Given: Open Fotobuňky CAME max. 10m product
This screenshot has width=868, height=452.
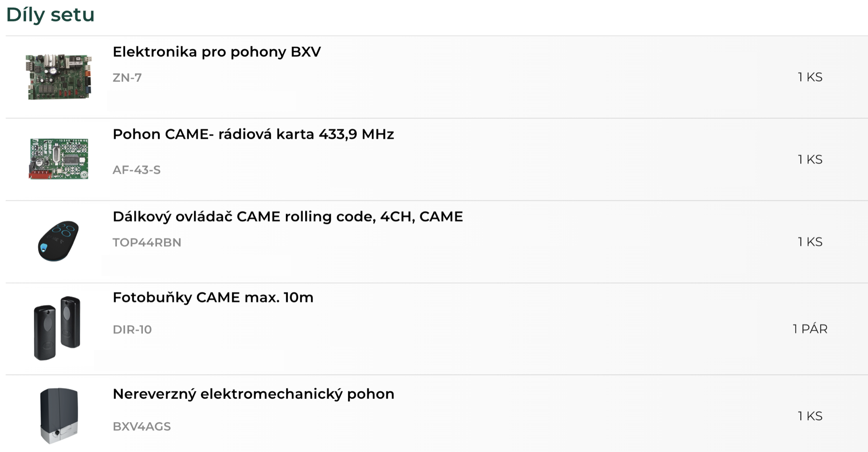Looking at the screenshot, I should pos(213,297).
